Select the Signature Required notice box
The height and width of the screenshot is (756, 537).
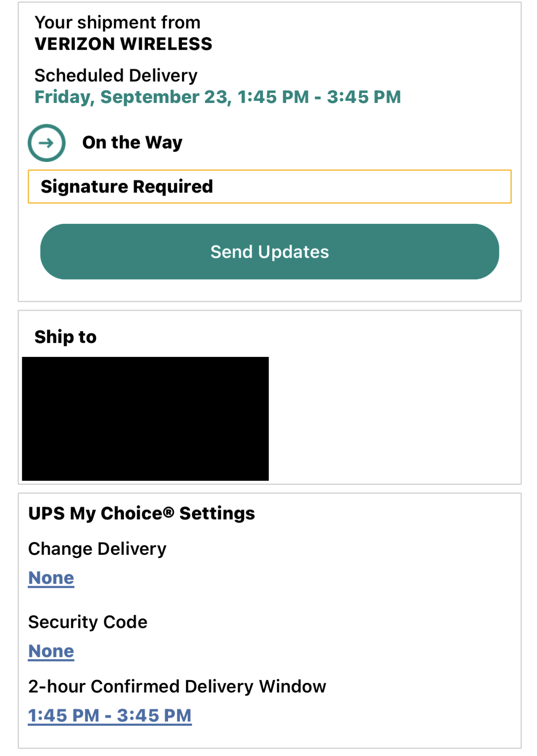click(269, 187)
